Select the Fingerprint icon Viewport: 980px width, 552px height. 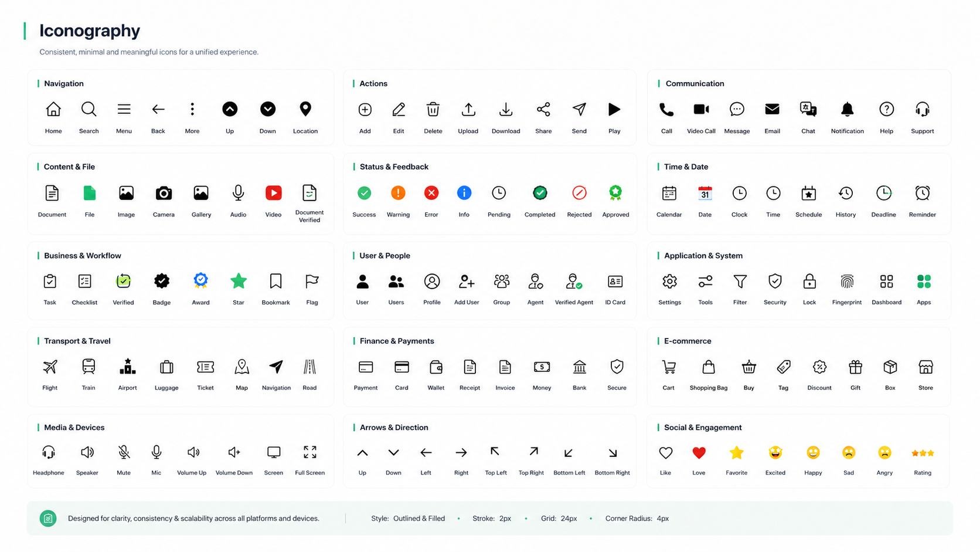847,282
